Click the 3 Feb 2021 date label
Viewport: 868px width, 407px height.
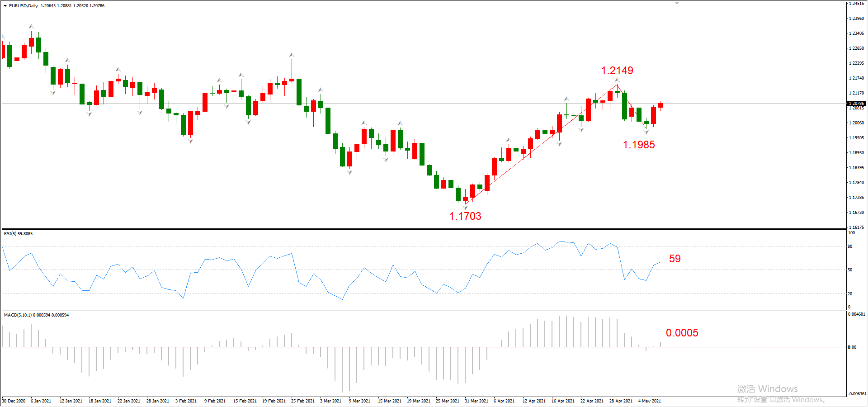[x=186, y=401]
